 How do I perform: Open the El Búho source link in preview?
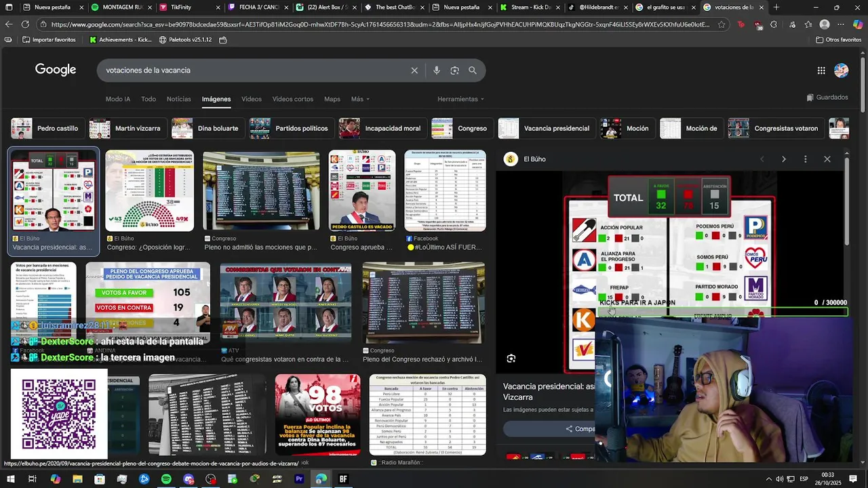(x=526, y=159)
